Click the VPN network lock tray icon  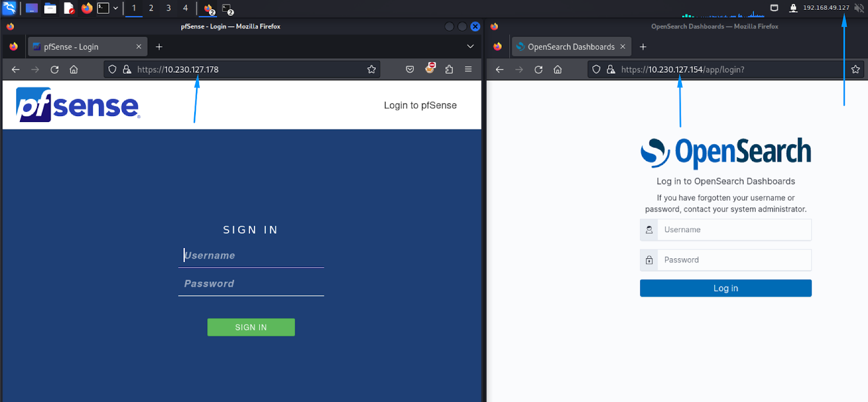coord(793,8)
